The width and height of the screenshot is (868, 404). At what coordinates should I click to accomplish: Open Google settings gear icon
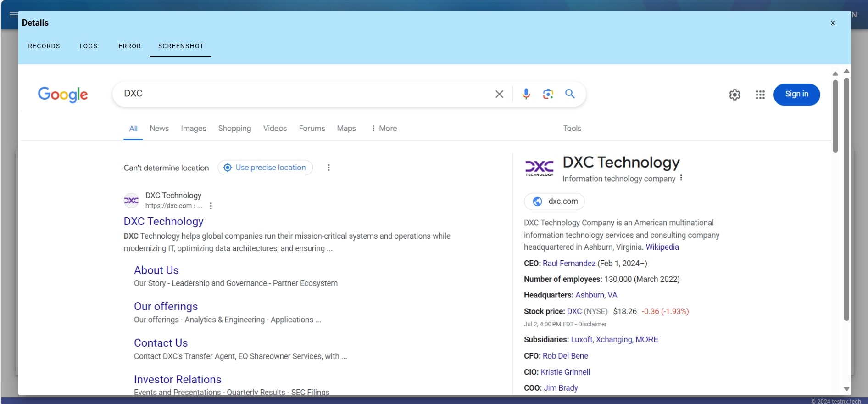point(734,95)
